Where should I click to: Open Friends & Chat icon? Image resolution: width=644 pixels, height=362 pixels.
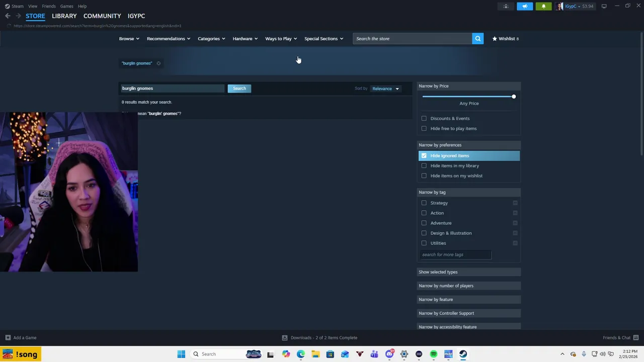click(x=636, y=338)
